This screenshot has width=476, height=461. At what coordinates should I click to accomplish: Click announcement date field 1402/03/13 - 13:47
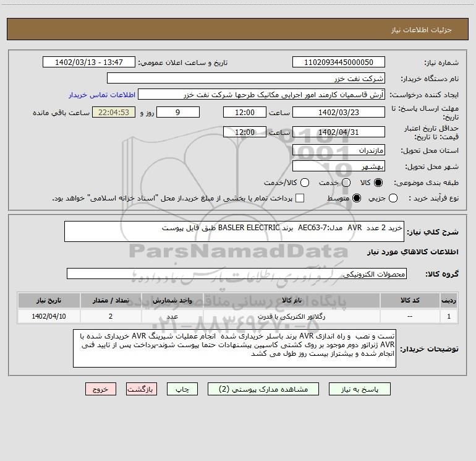click(89, 62)
